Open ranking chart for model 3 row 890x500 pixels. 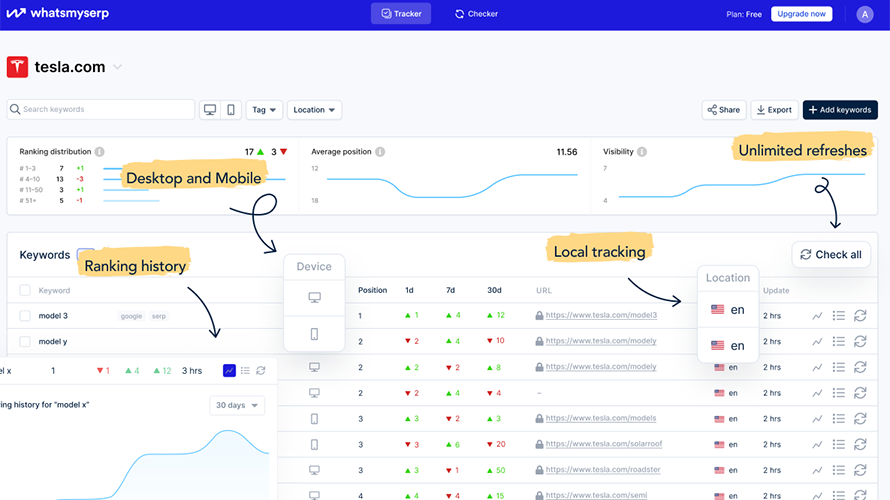(x=817, y=316)
